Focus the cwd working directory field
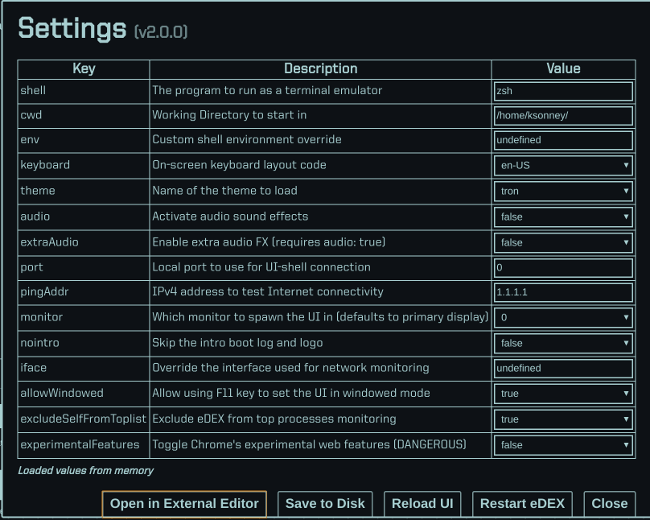650x520 pixels. [563, 115]
